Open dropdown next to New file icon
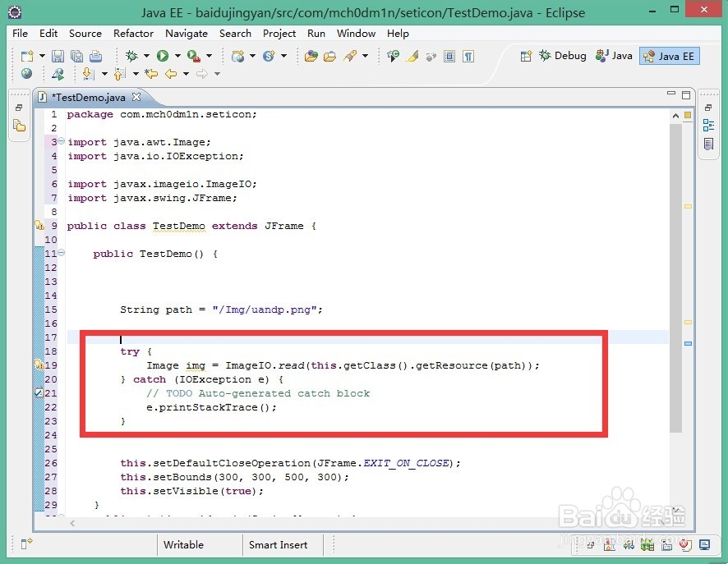 point(42,56)
